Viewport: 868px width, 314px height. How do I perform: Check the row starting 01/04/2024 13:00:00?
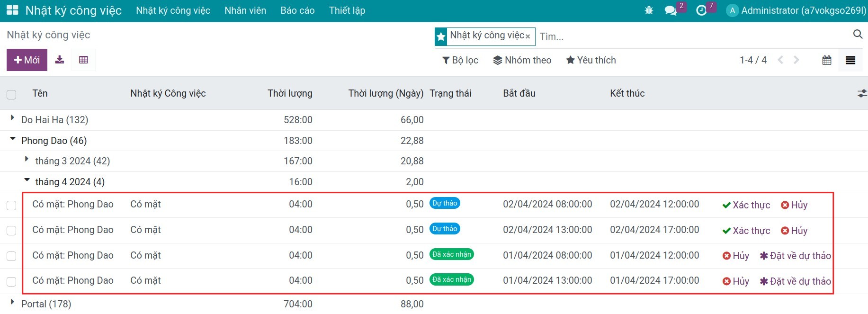tap(11, 282)
